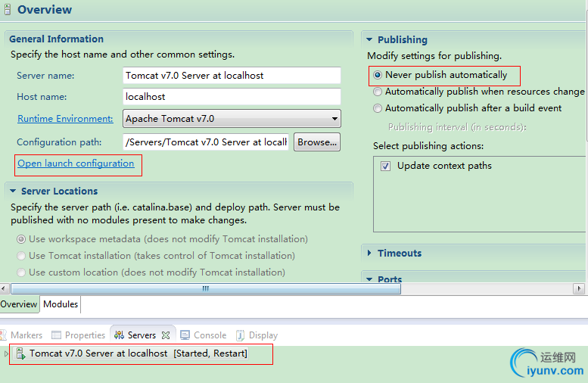Image resolution: width=588 pixels, height=383 pixels.
Task: Click the scroll right arrow
Action: [x=579, y=288]
